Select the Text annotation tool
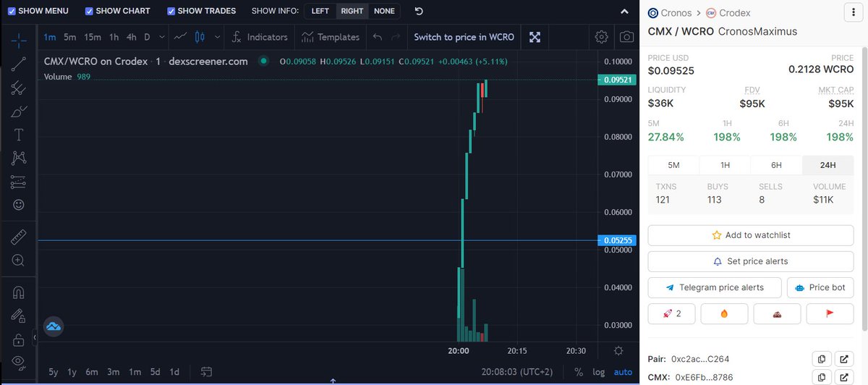 (x=19, y=135)
